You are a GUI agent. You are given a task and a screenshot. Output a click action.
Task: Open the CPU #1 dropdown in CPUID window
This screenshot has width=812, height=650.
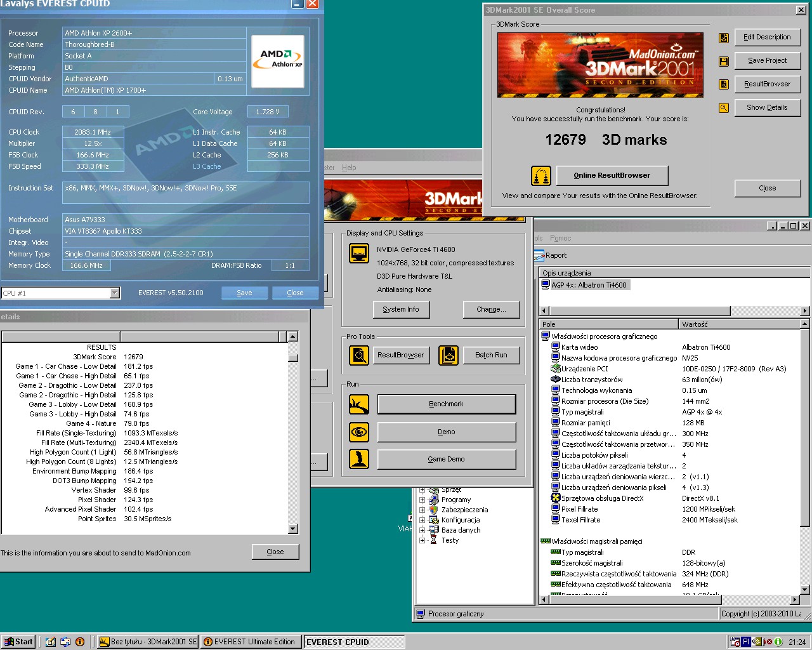pyautogui.click(x=115, y=293)
